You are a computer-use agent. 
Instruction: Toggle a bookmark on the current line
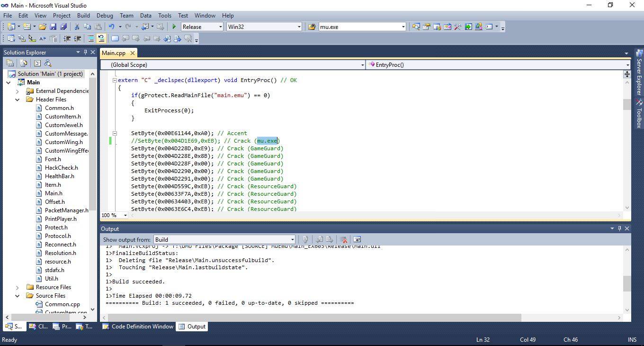coord(115,38)
